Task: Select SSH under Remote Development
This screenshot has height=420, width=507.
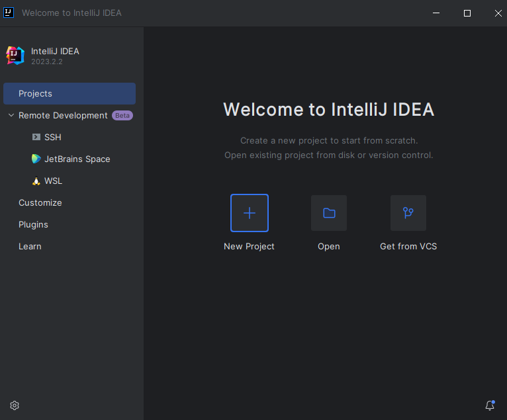Action: point(53,138)
